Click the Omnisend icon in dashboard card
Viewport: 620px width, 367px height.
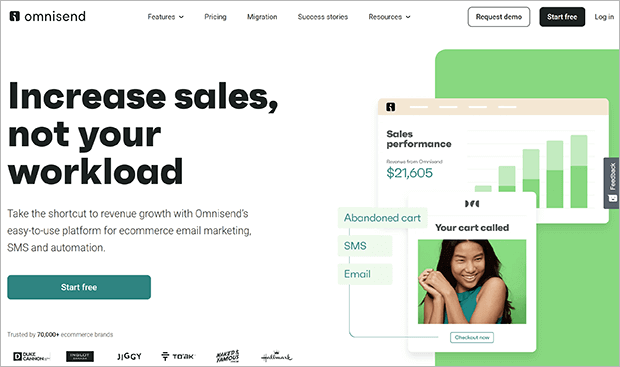(x=391, y=107)
